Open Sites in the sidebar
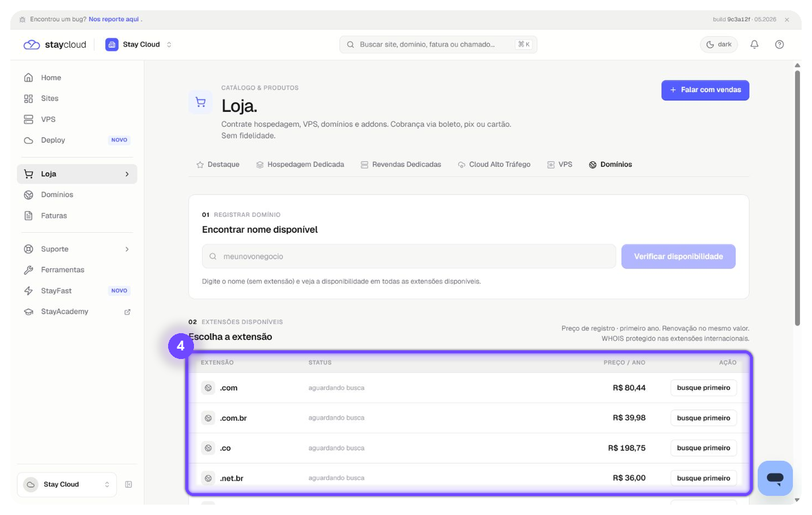This screenshot has height=515, width=812. pyautogui.click(x=77, y=99)
